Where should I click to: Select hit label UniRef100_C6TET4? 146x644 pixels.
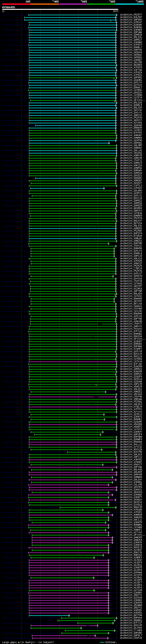point(131,98)
